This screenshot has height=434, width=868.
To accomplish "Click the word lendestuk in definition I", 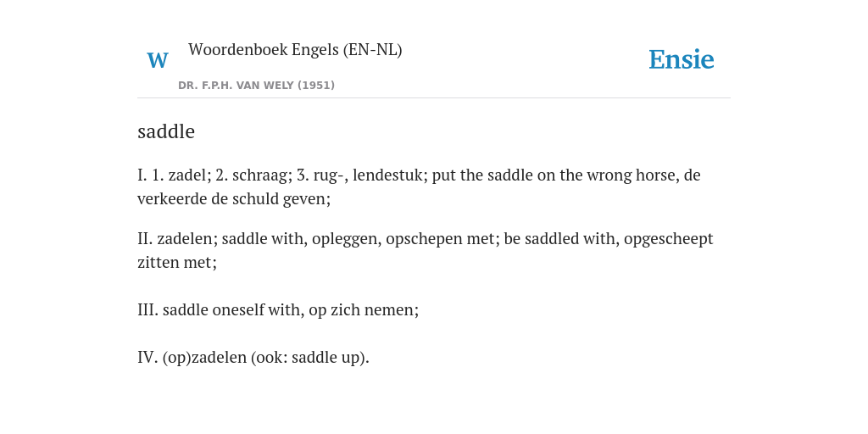I will pos(388,175).
